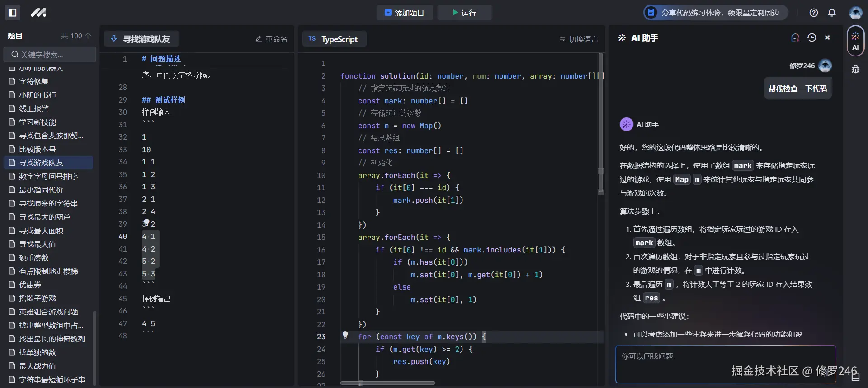The image size is (868, 388).
Task: Run the code with 运行 button
Action: point(464,13)
